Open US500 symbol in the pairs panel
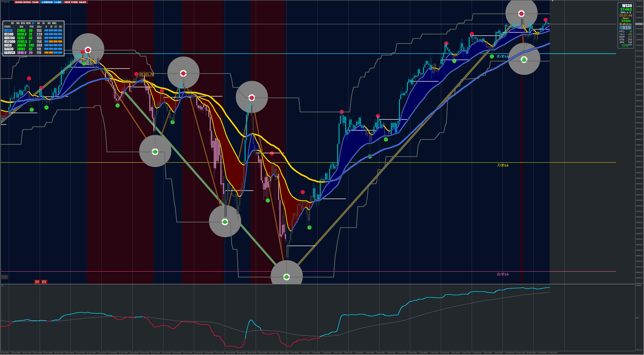Image resolution: width=644 pixels, height=355 pixels. (9, 34)
